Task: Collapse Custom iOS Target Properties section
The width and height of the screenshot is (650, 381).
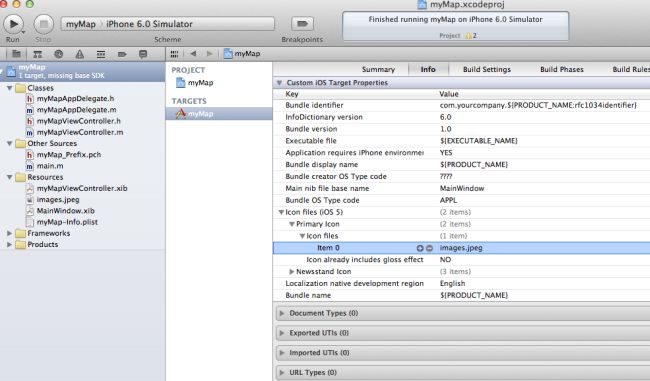Action: click(x=279, y=83)
